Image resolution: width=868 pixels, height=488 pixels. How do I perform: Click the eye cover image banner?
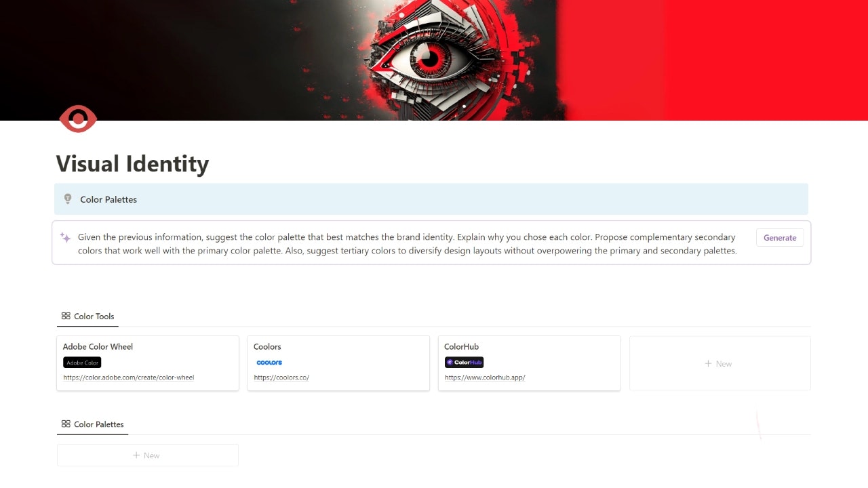[434, 60]
